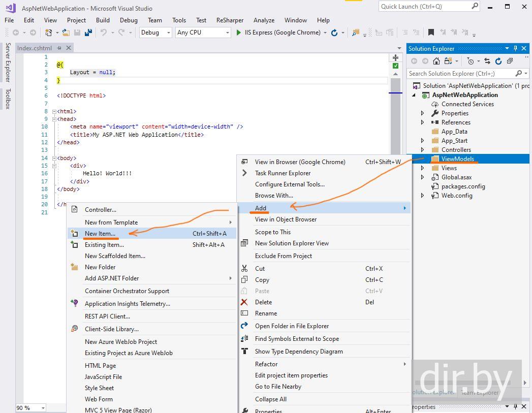Viewport: 532px width, 413px height.
Task: Choose Open Folder in File Explorer
Action: pyautogui.click(x=292, y=326)
